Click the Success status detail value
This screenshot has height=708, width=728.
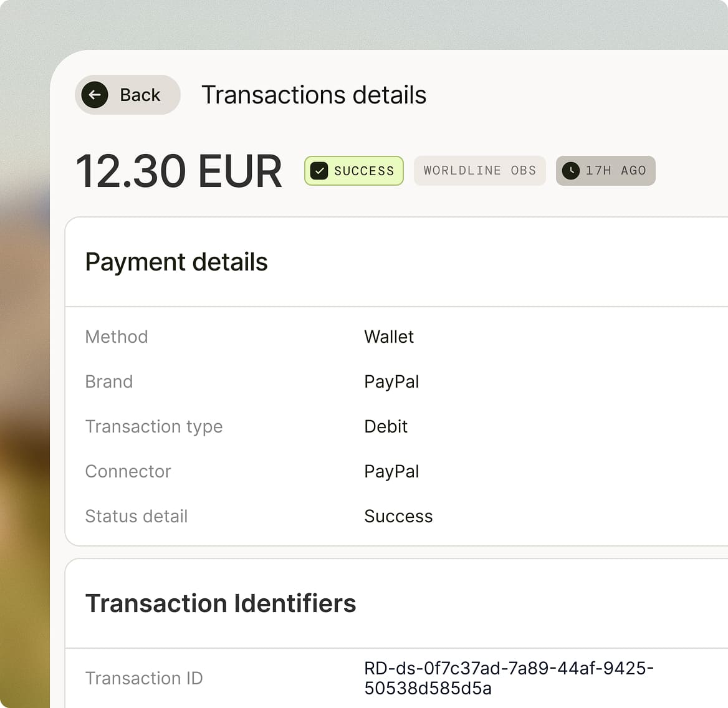click(398, 516)
